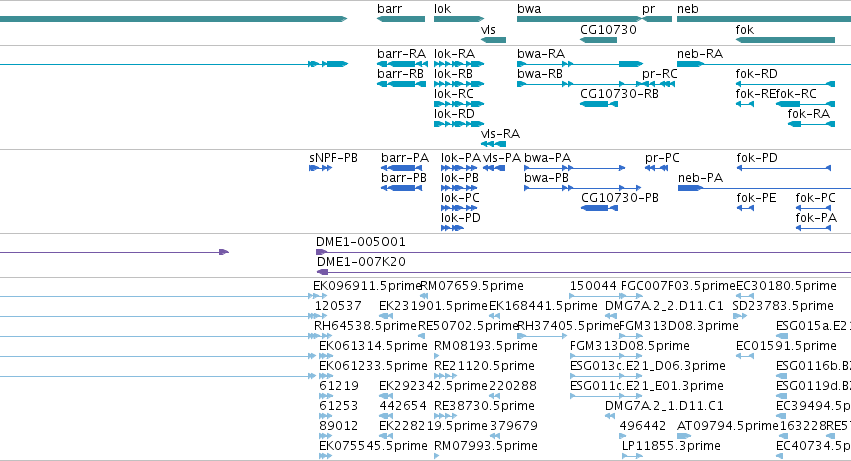Click transcript vls-RA
This screenshot has width=851, height=461.
point(493,144)
